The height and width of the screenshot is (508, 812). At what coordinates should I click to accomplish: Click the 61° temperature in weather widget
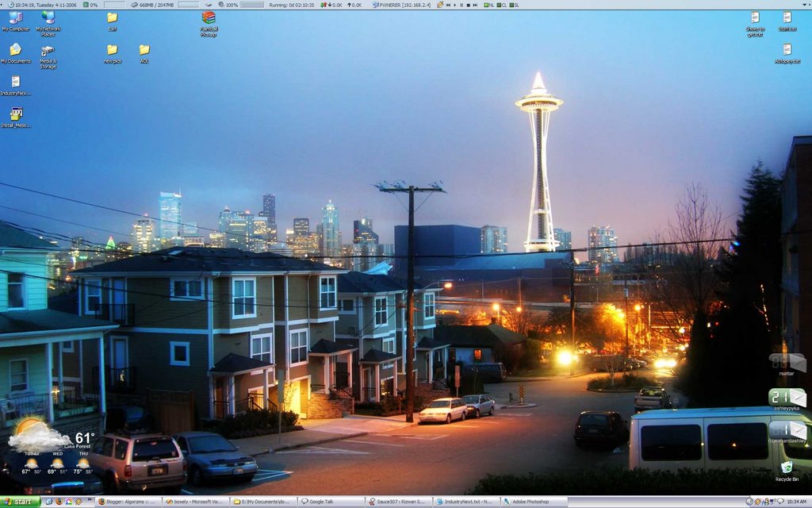pyautogui.click(x=84, y=438)
